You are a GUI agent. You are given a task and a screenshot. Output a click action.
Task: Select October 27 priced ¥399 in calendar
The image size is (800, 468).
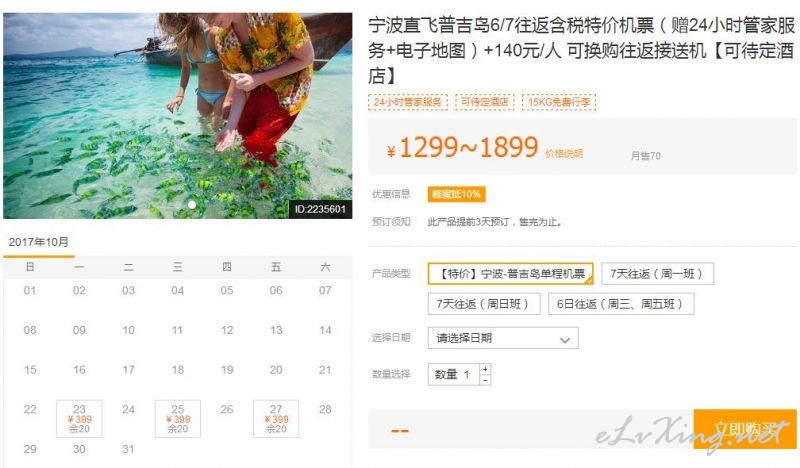(276, 418)
